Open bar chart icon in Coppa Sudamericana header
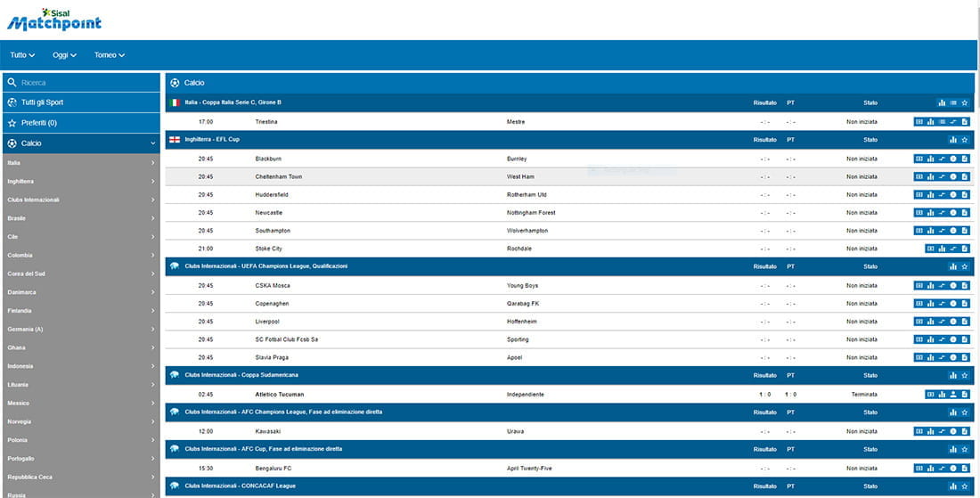The height and width of the screenshot is (498, 980). pos(953,376)
